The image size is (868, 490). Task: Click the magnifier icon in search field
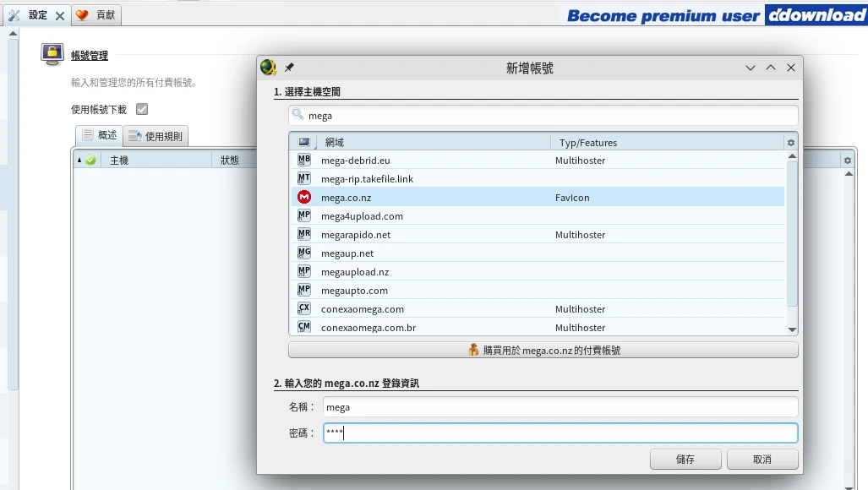(x=298, y=115)
